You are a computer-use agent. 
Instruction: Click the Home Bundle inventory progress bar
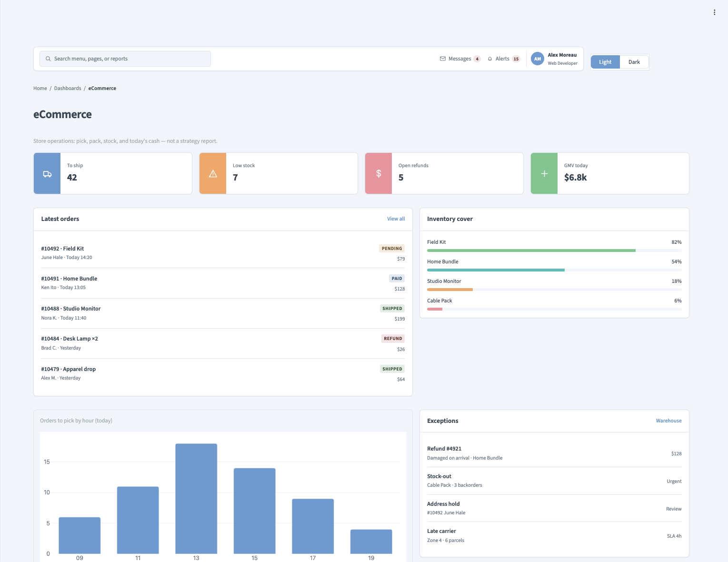[x=554, y=270]
